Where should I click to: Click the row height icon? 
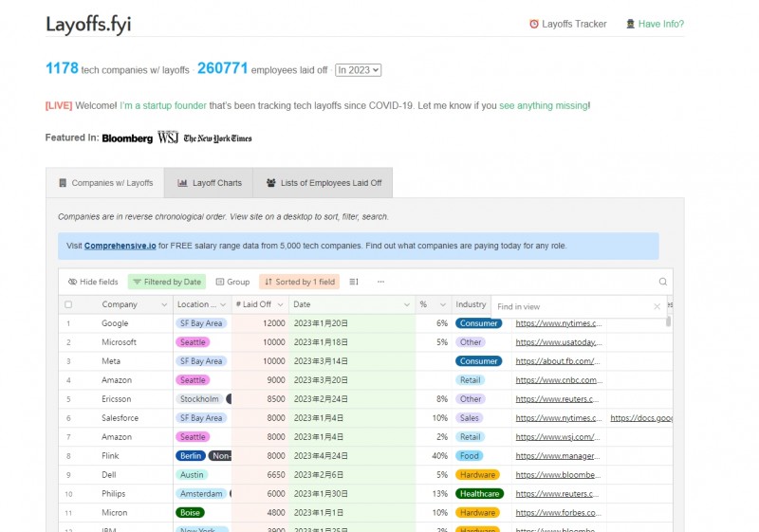354,282
